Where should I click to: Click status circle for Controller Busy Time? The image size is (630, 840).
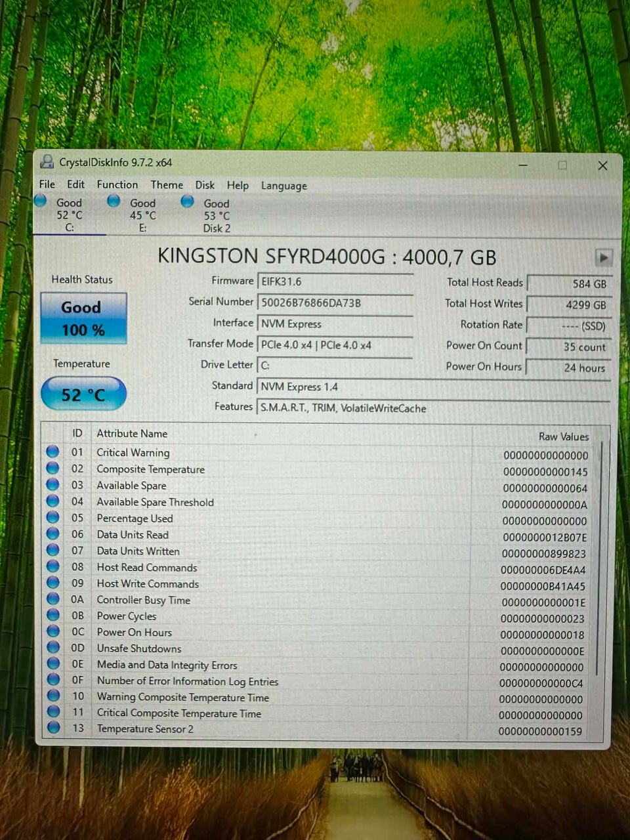[x=52, y=598]
